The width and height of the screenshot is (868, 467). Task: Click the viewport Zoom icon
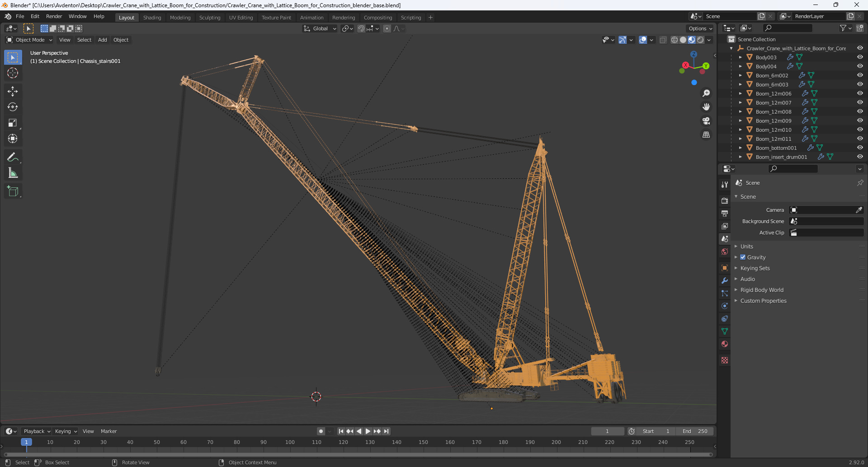click(706, 93)
